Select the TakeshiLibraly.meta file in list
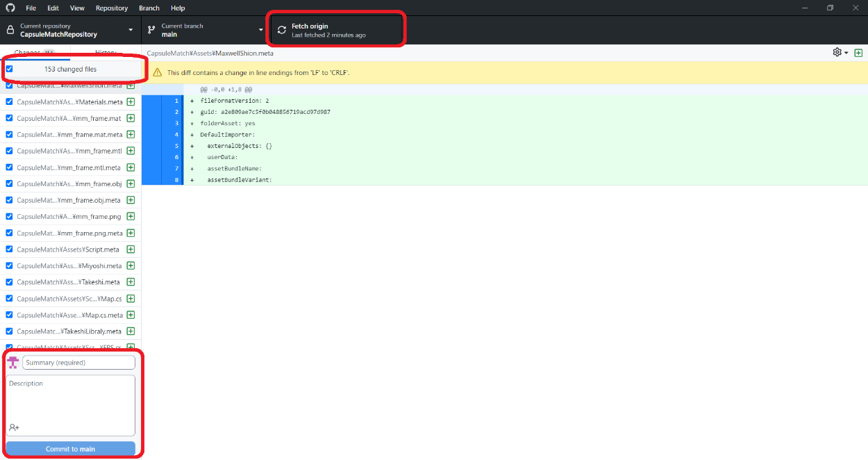Screen dimensions: 868x460 [x=69, y=331]
